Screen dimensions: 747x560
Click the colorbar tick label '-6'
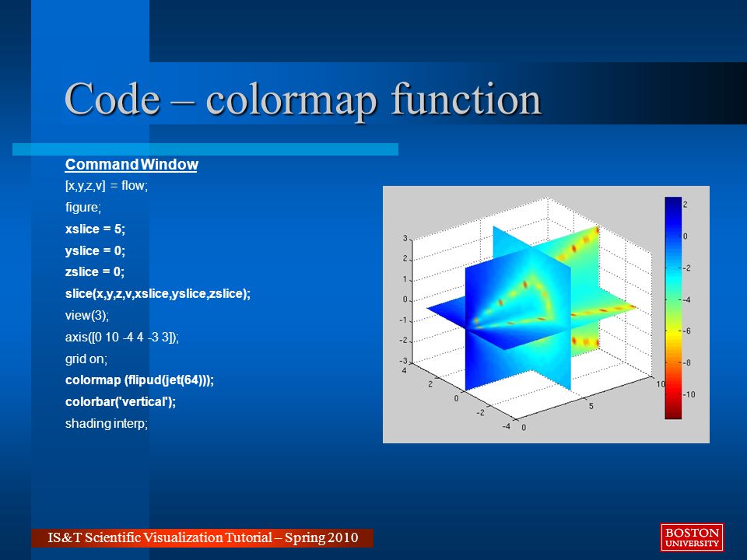point(687,331)
